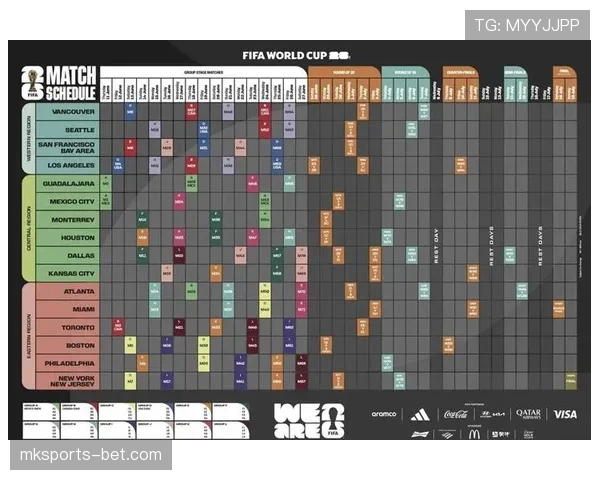Click the Philadelphia row label
The height and width of the screenshot is (480, 600).
[68, 363]
